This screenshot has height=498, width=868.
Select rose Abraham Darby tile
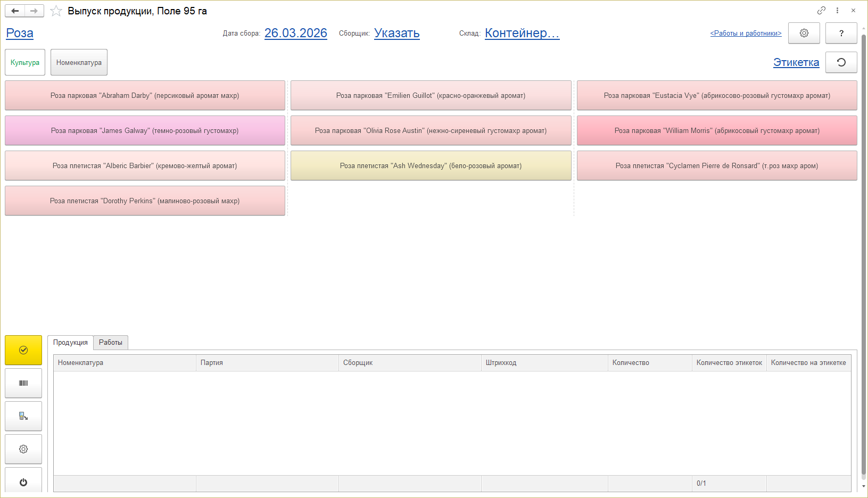145,95
